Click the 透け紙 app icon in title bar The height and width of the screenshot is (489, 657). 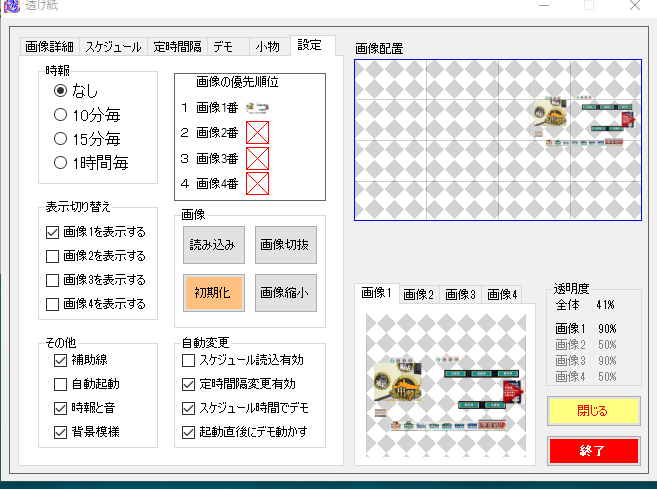tap(11, 5)
